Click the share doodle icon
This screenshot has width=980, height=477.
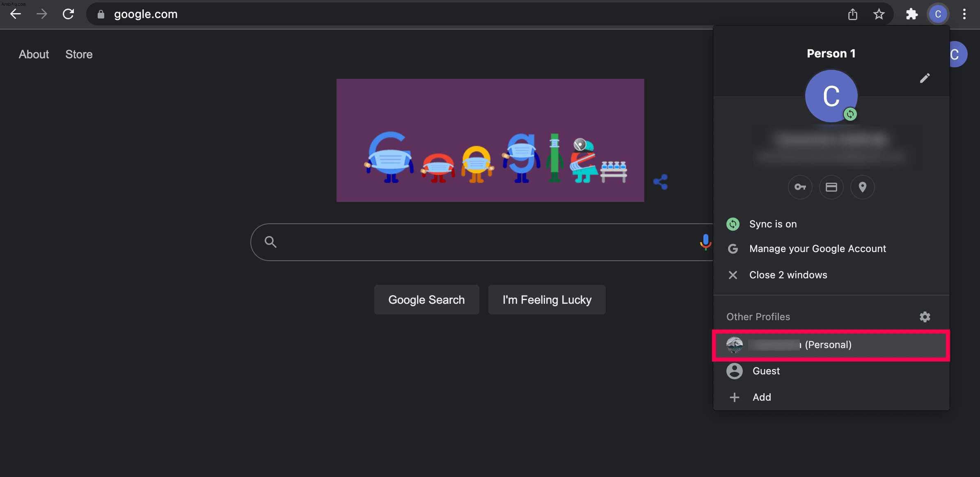click(x=660, y=182)
